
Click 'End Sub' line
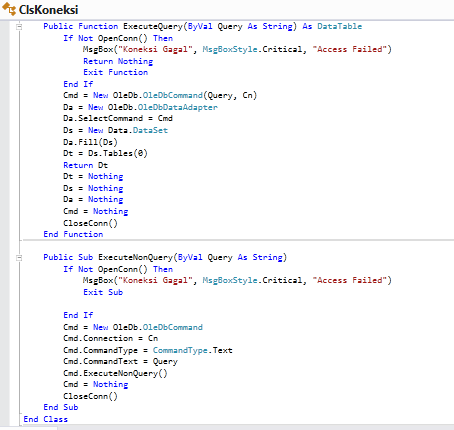pyautogui.click(x=61, y=407)
